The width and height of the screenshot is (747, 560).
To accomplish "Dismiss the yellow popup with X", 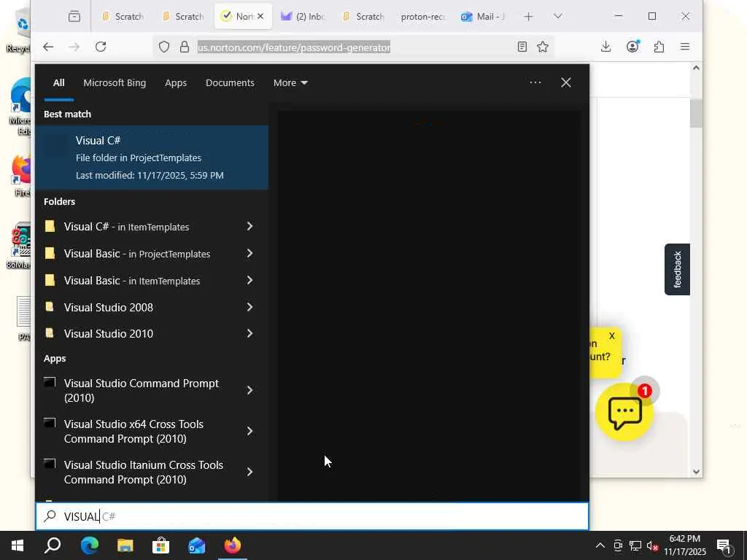I will 612,335.
